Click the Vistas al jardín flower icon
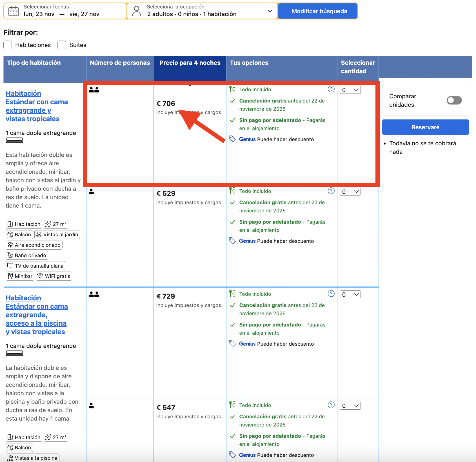The image size is (476, 462). 39,235
